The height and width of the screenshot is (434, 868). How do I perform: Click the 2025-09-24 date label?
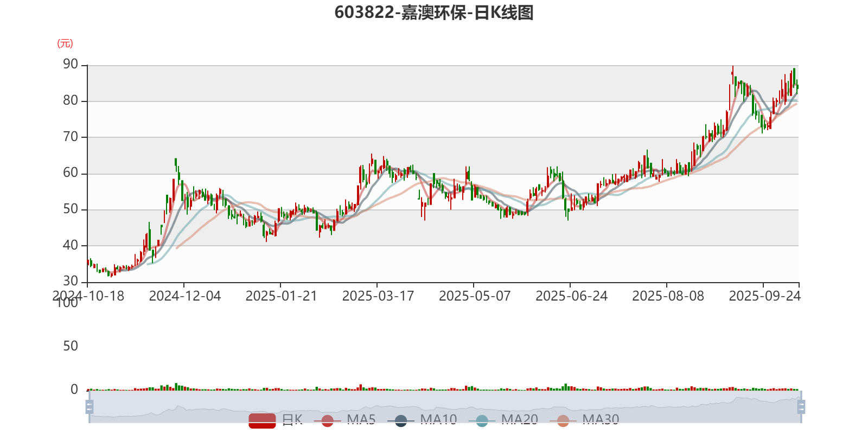(764, 296)
